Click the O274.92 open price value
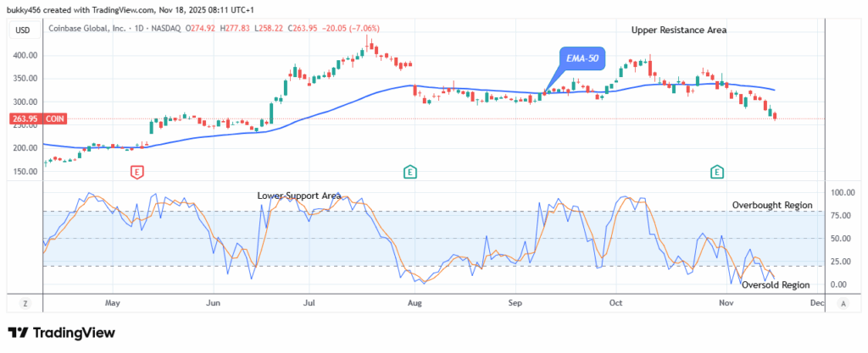868x353 pixels. tap(201, 28)
